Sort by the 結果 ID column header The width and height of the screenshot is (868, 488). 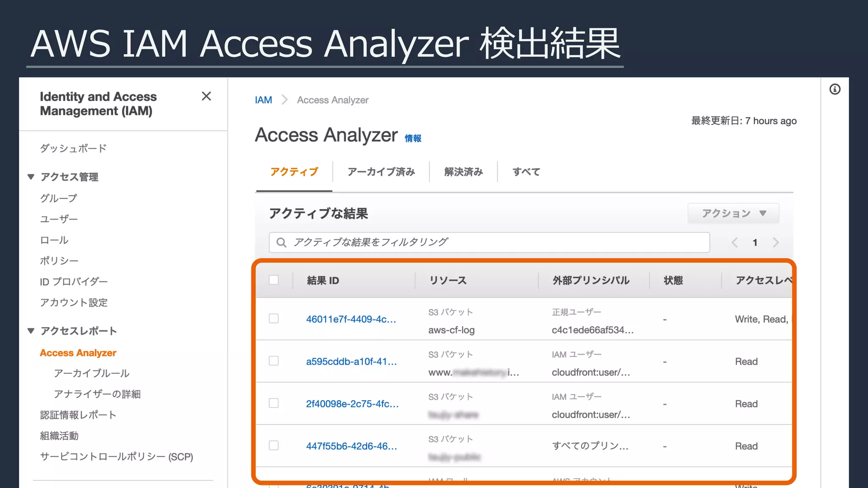pos(323,280)
